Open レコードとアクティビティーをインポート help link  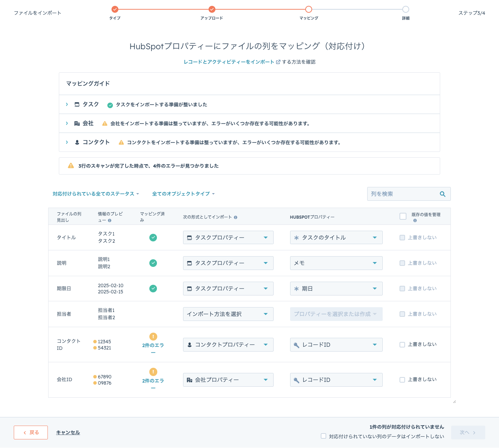(229, 62)
